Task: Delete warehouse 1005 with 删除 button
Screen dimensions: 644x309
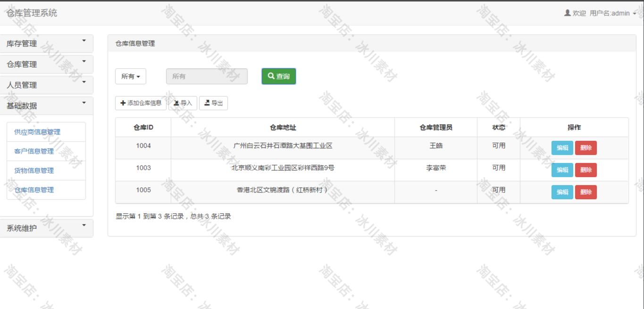Action: tap(586, 192)
